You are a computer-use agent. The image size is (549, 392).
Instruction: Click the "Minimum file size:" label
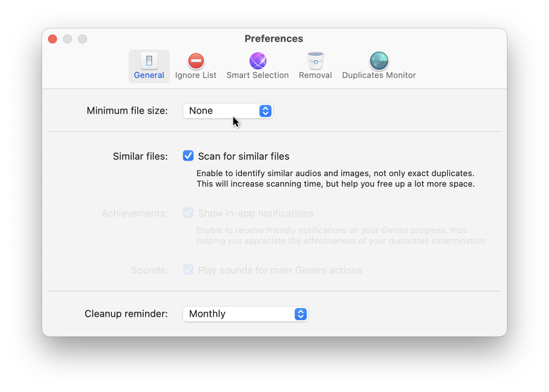127,111
